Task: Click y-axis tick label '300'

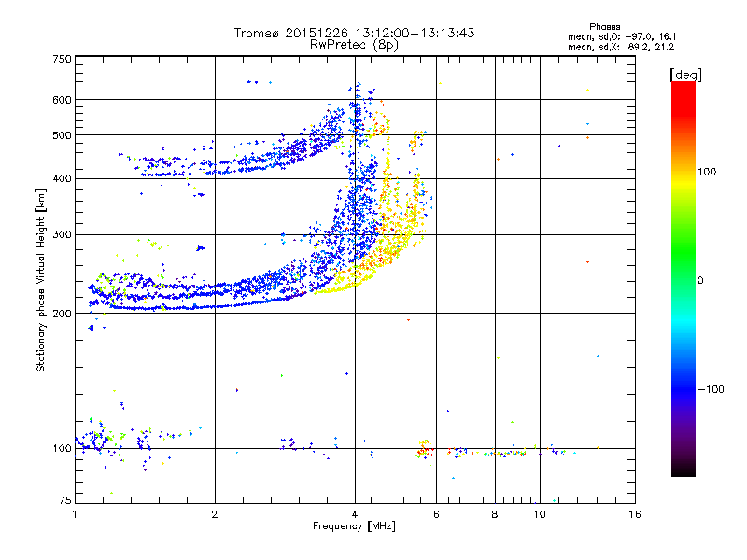Action: coord(62,234)
